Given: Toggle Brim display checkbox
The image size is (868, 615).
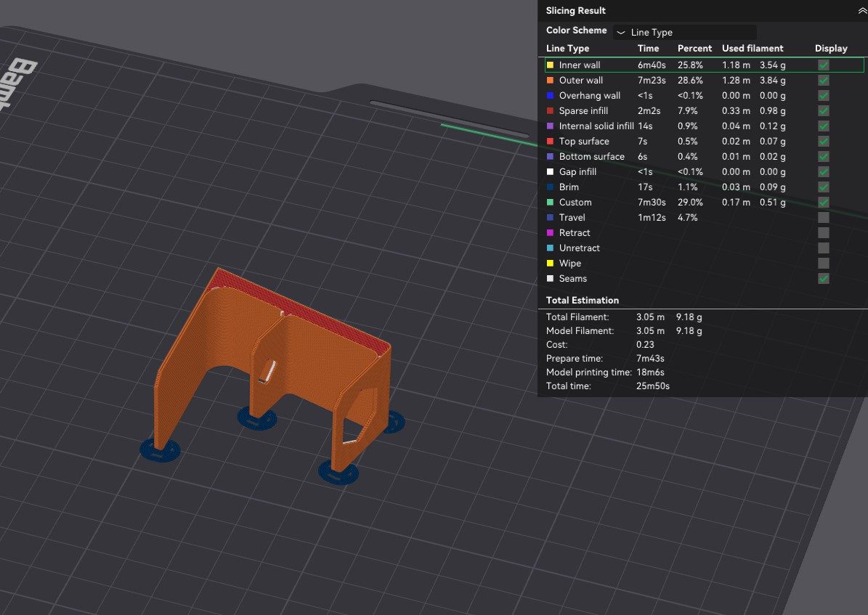Looking at the screenshot, I should click(824, 187).
